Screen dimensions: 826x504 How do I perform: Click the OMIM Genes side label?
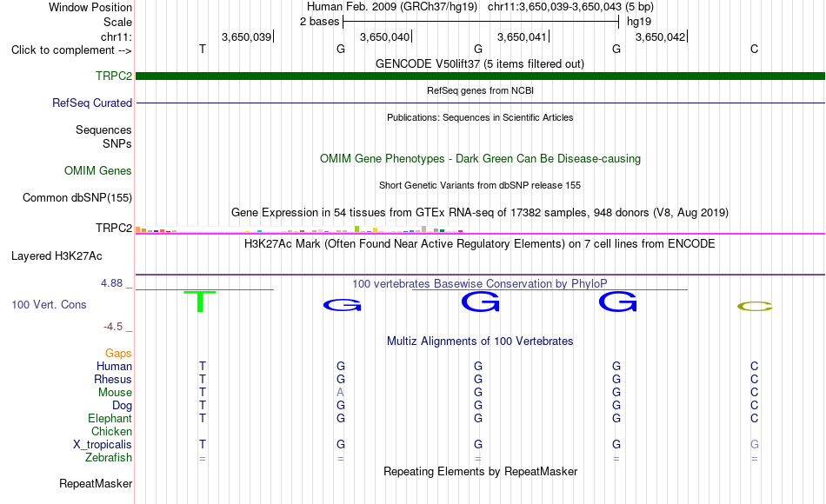[x=98, y=170]
